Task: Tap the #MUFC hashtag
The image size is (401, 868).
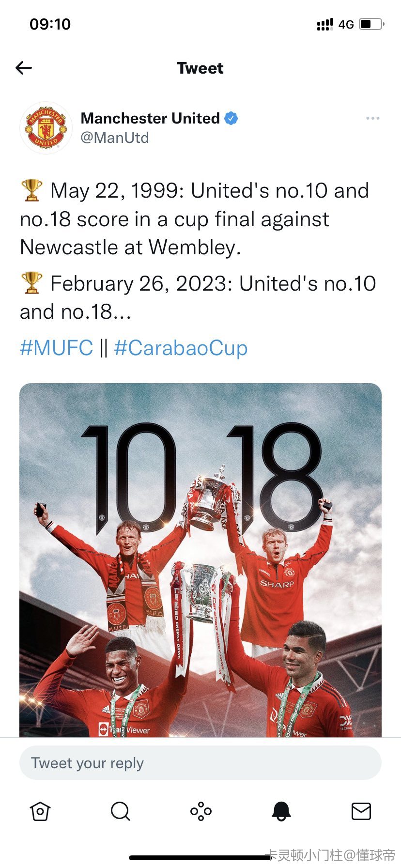Action: tap(56, 348)
